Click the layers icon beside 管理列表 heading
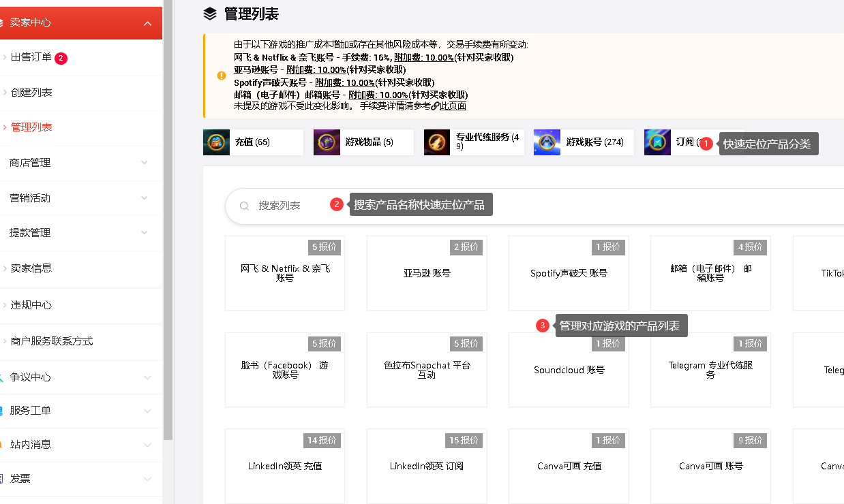Screen dimensions: 844x504 (x=210, y=14)
